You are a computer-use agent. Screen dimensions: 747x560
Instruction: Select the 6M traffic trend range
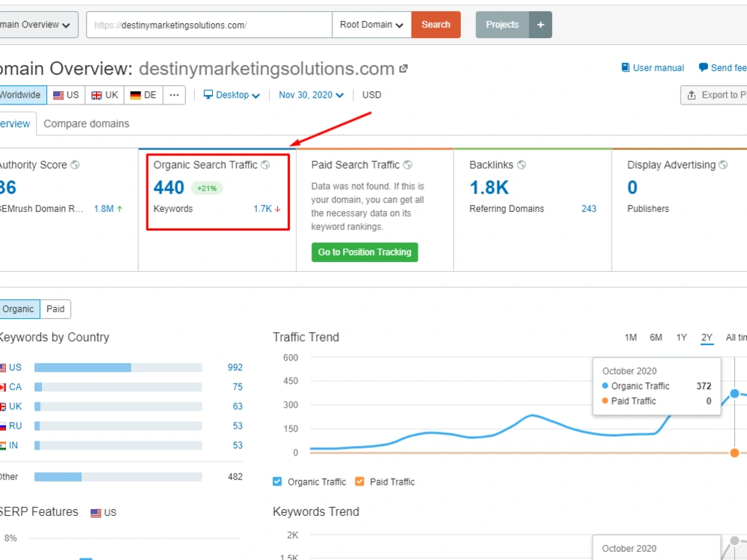[x=656, y=337]
